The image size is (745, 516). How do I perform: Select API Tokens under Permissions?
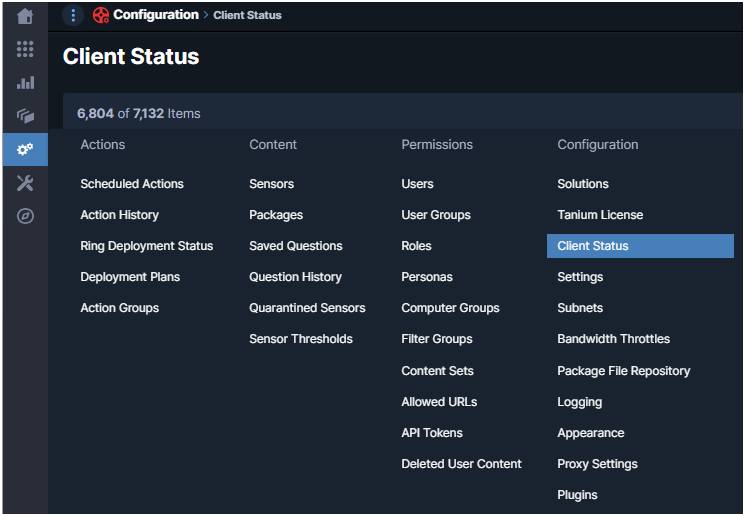pyautogui.click(x=432, y=433)
